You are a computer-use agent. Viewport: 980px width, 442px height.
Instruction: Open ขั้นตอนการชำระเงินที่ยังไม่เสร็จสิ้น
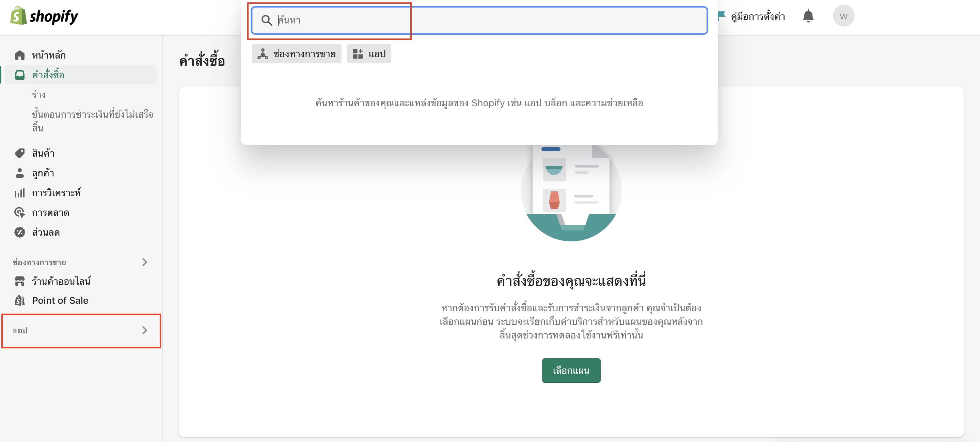pyautogui.click(x=92, y=121)
